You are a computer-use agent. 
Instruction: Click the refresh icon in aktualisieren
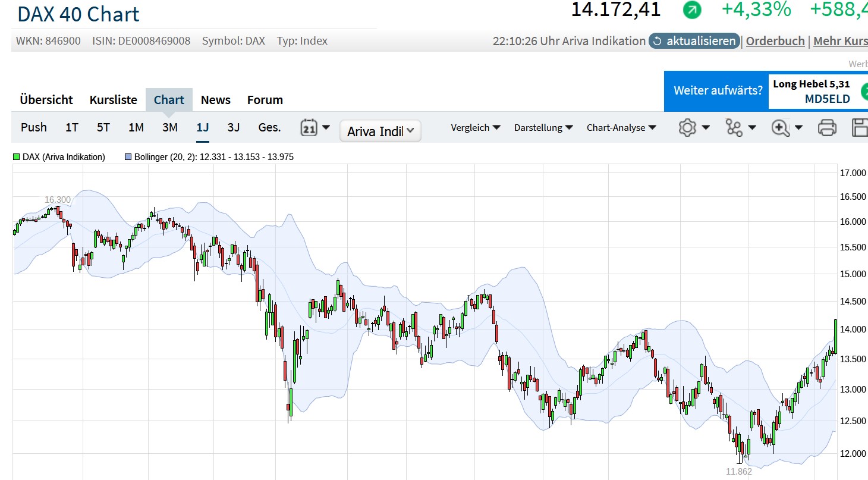point(657,41)
